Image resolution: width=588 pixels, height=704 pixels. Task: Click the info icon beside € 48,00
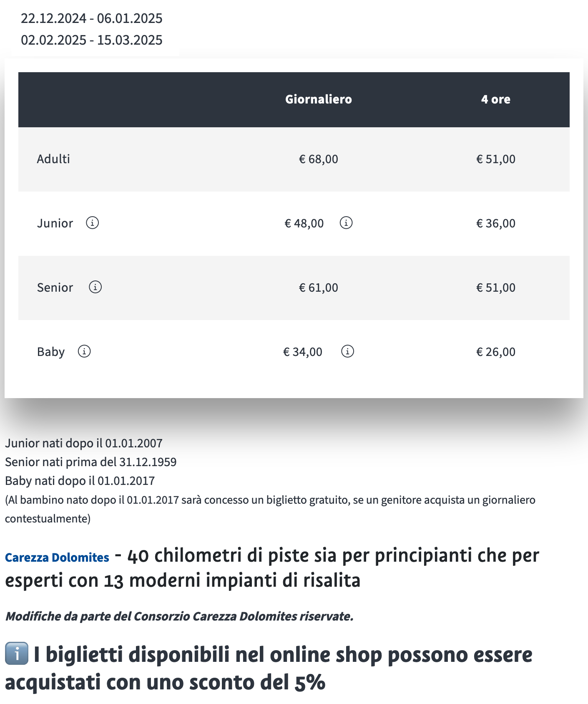(x=346, y=223)
